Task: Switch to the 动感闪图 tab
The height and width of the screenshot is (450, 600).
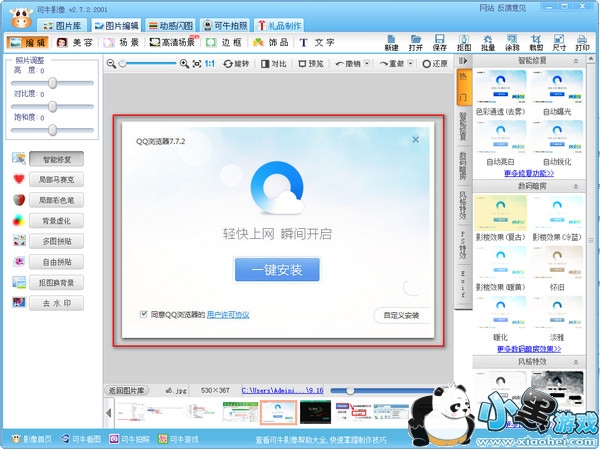Action: (170, 26)
